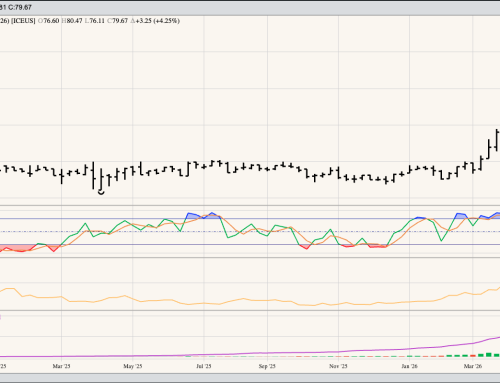Click the "Jan '26" date axis label
The width and height of the screenshot is (500, 383).
coord(409,366)
